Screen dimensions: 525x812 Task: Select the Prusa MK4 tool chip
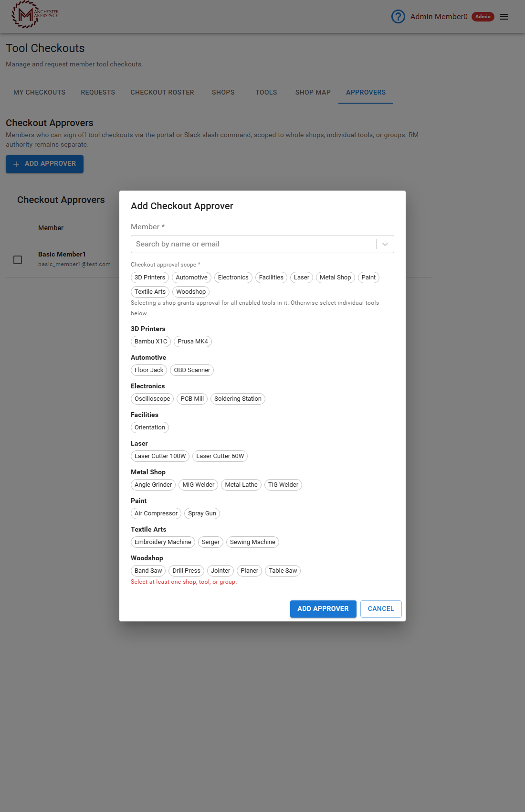[x=193, y=342]
